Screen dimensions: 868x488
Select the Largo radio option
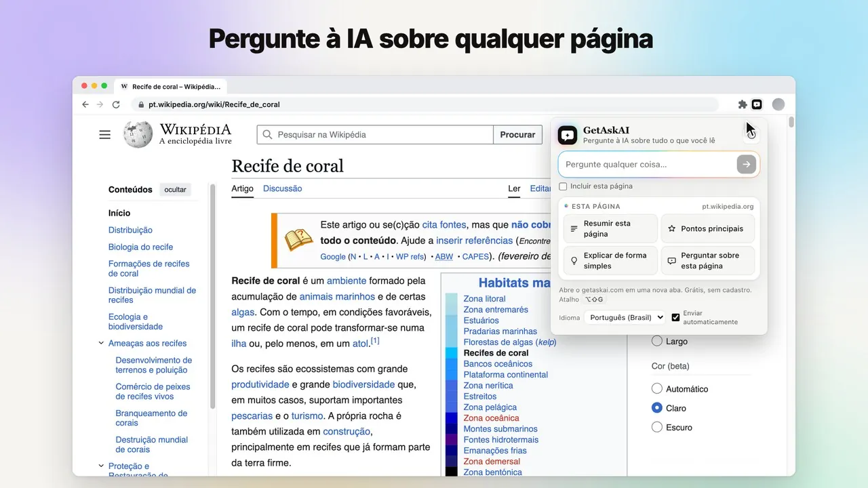coord(656,341)
